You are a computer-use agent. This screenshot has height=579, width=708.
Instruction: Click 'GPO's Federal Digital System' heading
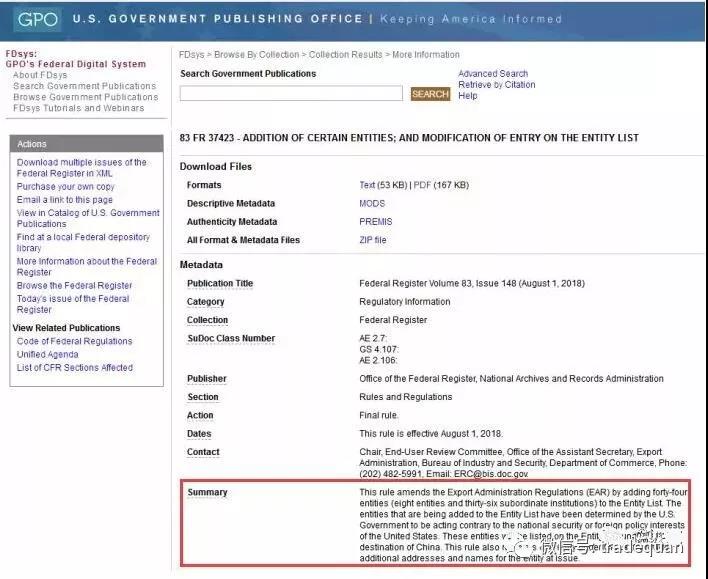pos(75,64)
